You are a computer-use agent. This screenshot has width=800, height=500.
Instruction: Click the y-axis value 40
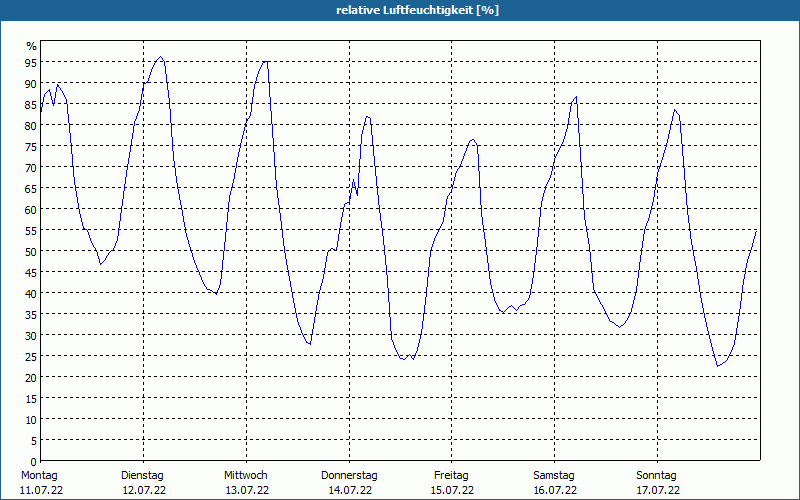[x=31, y=293]
